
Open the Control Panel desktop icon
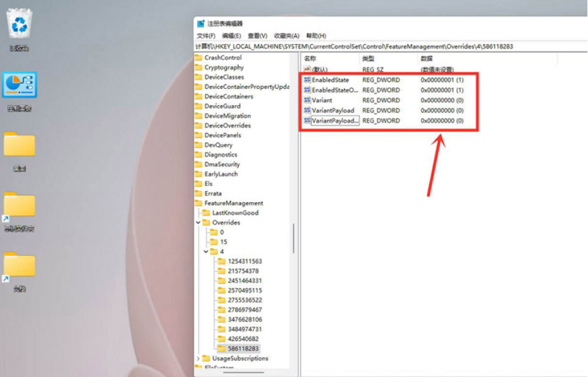(19, 85)
